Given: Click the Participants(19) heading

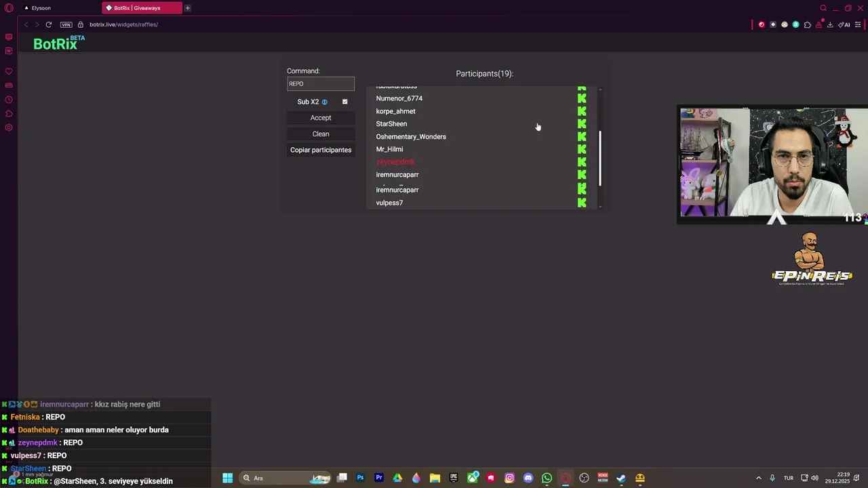Looking at the screenshot, I should tap(484, 73).
